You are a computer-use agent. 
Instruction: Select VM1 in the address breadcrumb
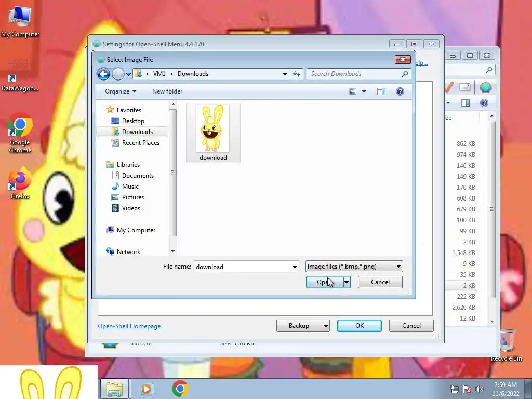coord(159,74)
